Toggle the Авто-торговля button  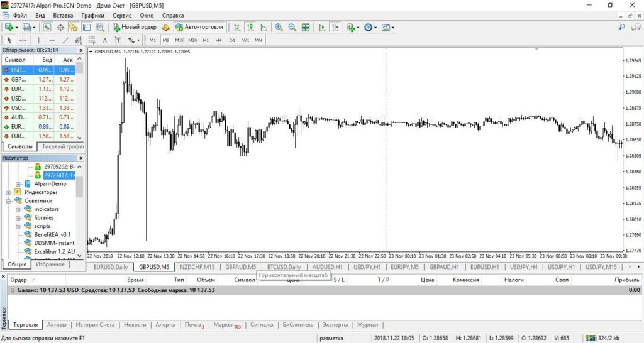click(x=199, y=28)
